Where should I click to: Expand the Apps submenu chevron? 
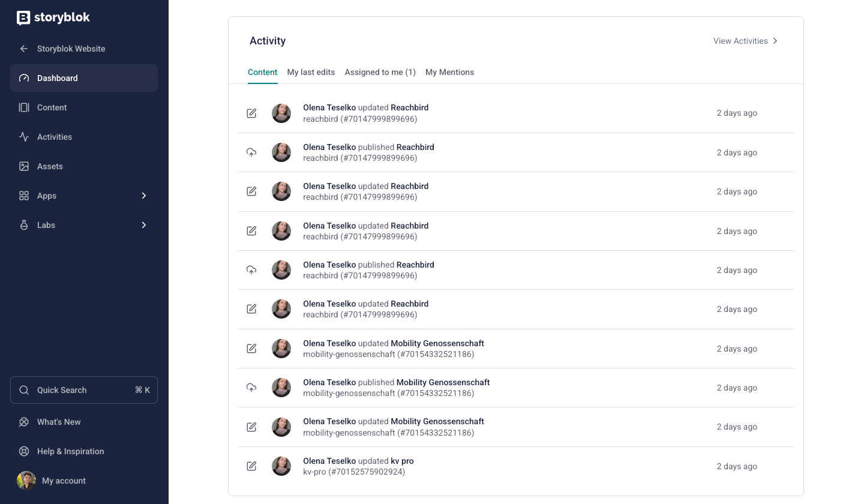pos(144,196)
